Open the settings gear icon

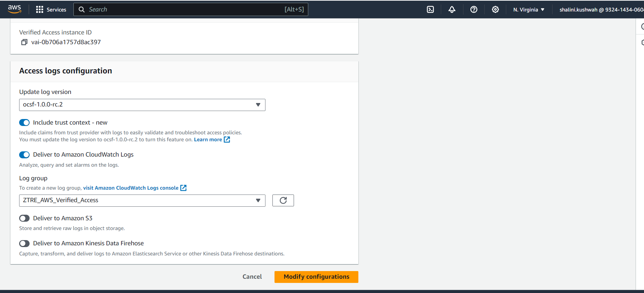tap(495, 10)
